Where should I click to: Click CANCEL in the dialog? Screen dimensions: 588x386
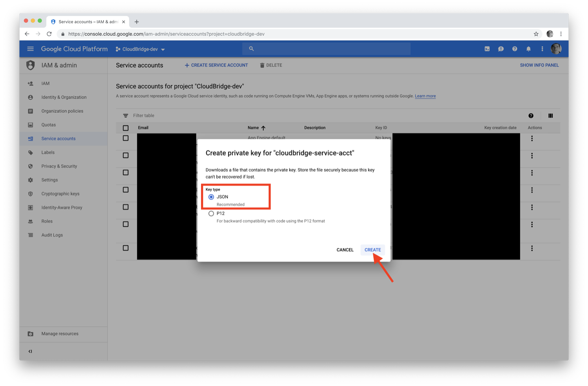point(345,250)
